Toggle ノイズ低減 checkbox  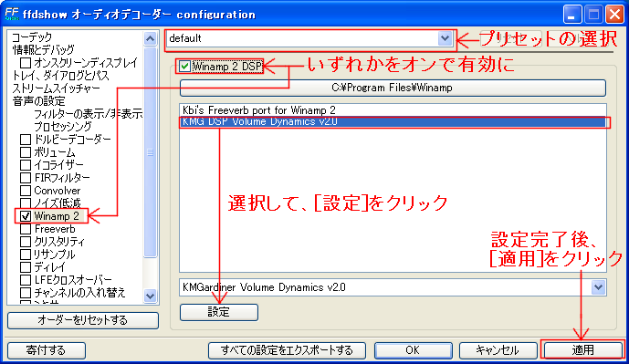(x=26, y=203)
